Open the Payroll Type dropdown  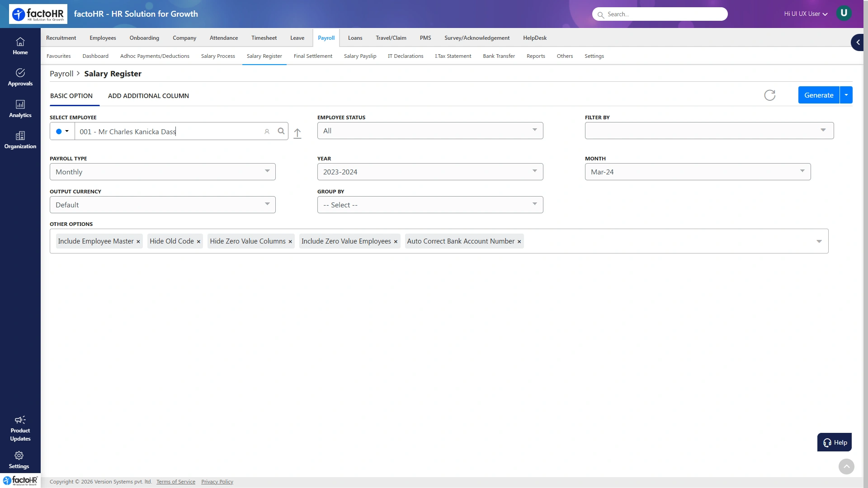[163, 172]
